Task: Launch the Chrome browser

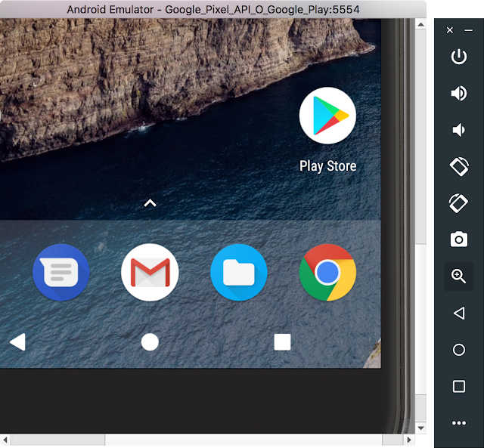Action: tap(327, 272)
